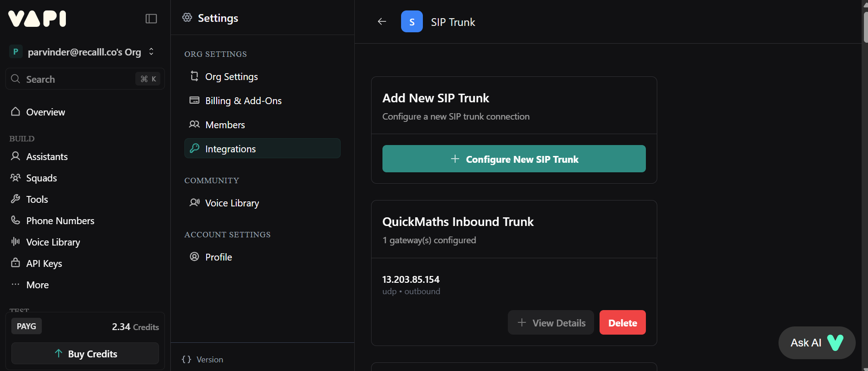This screenshot has height=371, width=868.
Task: Select Integrations in settings
Action: click(x=262, y=148)
